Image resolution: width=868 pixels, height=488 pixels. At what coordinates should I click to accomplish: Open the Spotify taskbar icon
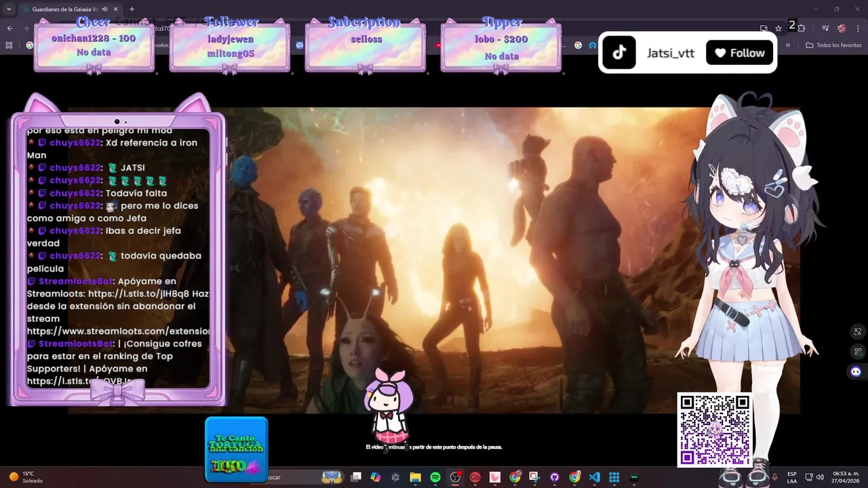point(435,477)
